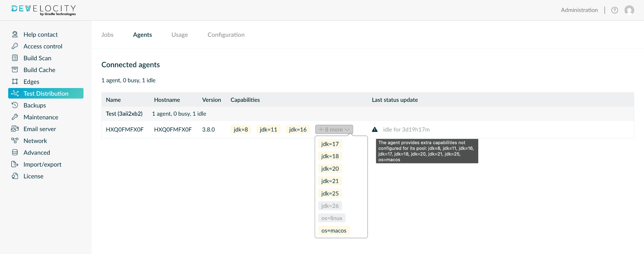The width and height of the screenshot is (644, 254).
Task: Open Backups page
Action: point(46,105)
